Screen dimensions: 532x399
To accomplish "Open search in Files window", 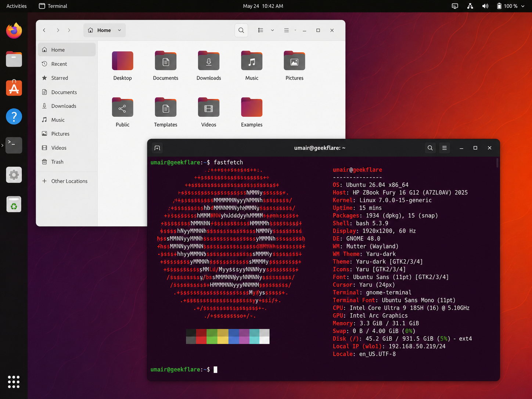I will tap(241, 30).
